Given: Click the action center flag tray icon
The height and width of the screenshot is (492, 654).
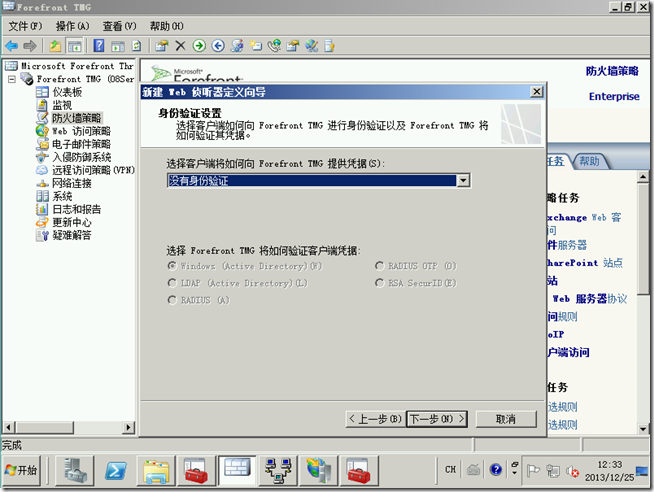Looking at the screenshot, I should point(533,471).
